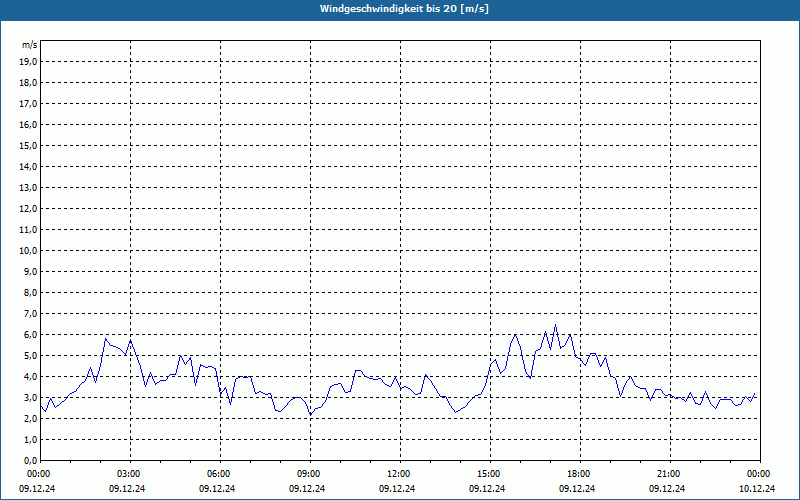Pick the '15,0' y-axis label
The height and width of the screenshot is (500, 800).
28,145
